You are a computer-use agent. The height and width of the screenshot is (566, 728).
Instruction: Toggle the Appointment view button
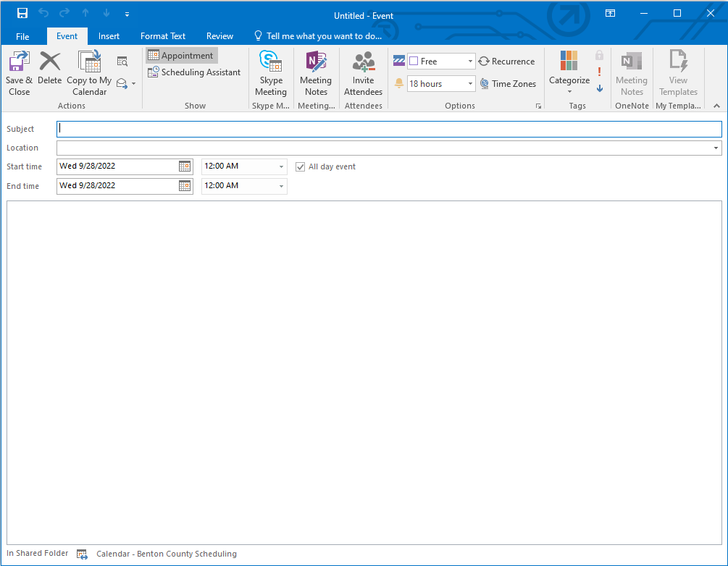(x=181, y=56)
